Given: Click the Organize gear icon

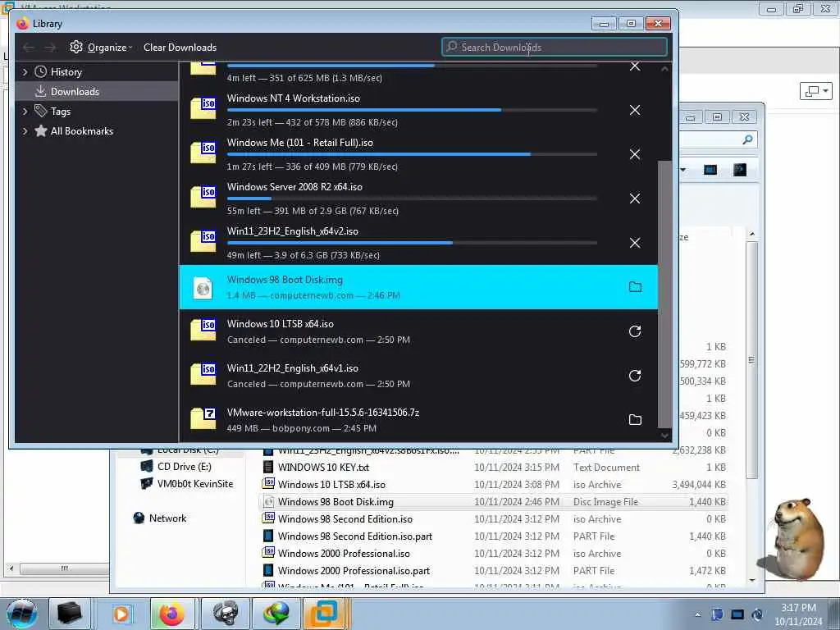Looking at the screenshot, I should point(76,47).
